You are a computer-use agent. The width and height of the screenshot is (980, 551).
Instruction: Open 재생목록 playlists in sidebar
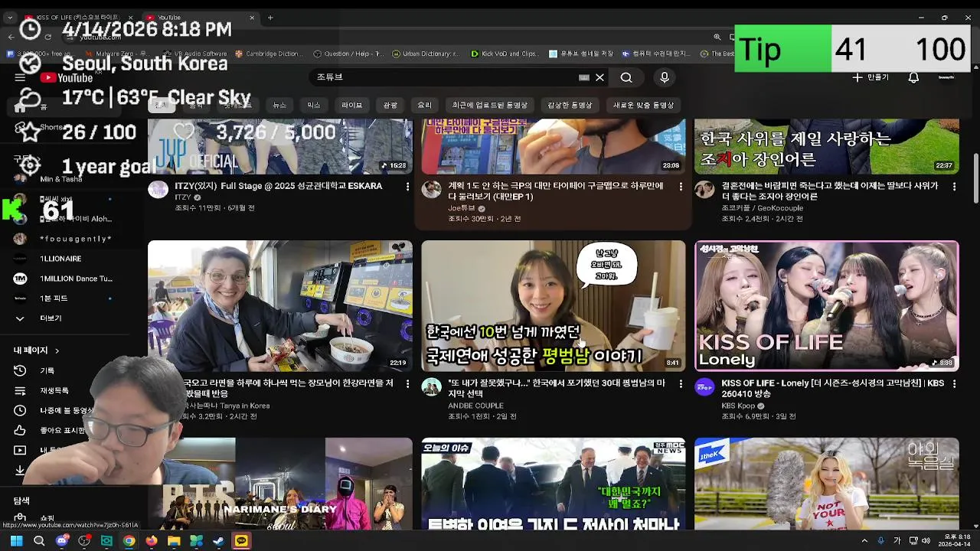(x=54, y=391)
